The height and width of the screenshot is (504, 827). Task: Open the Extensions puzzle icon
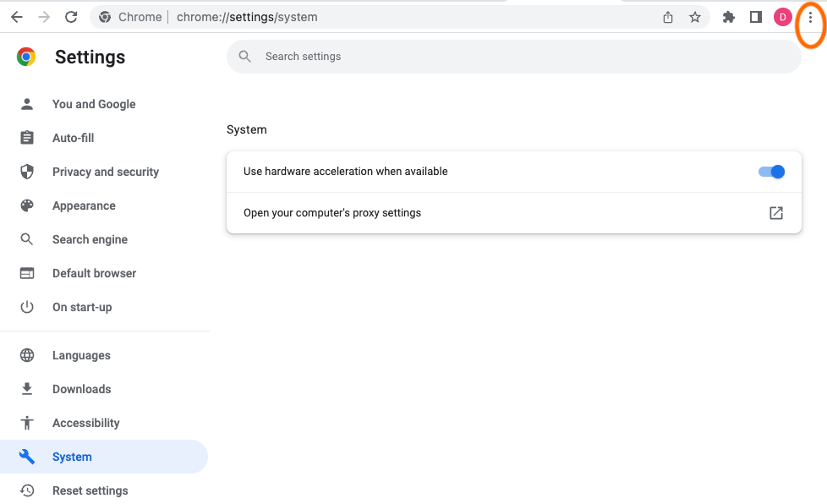(729, 17)
